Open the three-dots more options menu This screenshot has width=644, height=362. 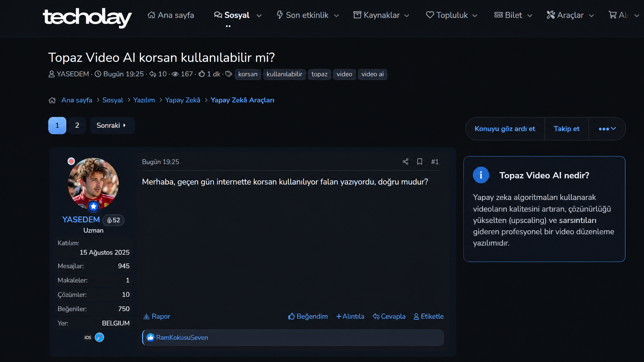tap(607, 129)
